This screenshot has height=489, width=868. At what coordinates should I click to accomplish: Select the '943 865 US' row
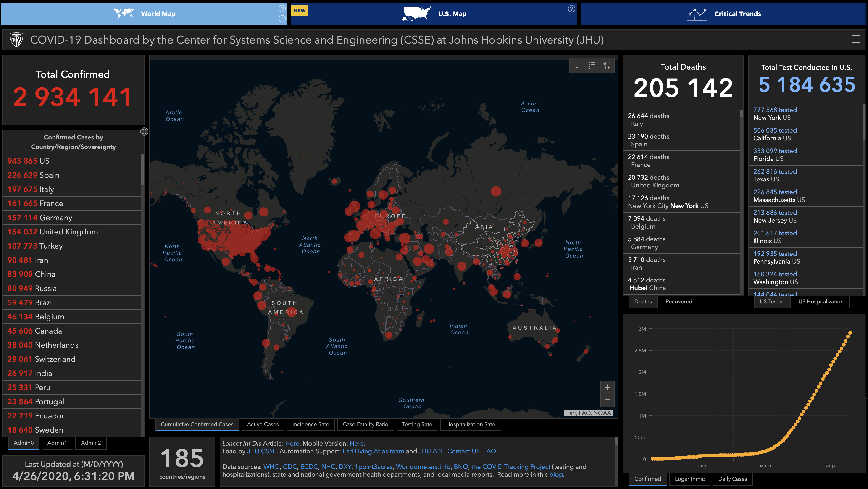72,161
